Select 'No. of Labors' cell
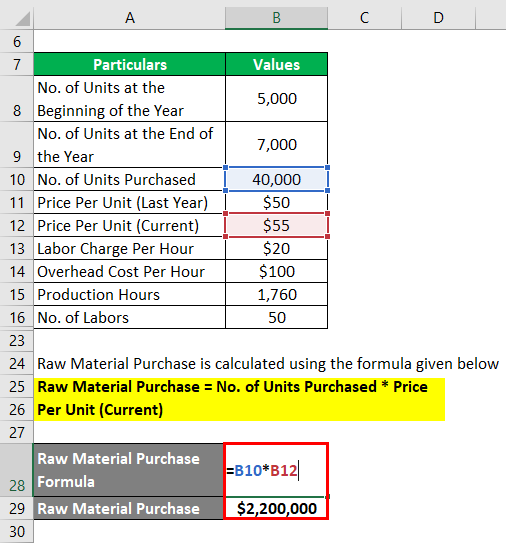Screen dimensions: 506x543 point(130,317)
